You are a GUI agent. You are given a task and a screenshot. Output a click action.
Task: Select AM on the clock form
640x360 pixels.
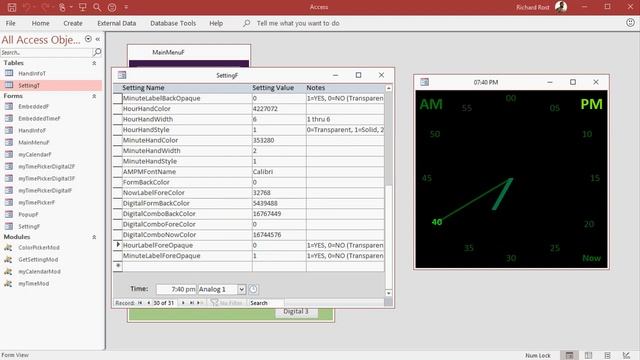coord(431,104)
